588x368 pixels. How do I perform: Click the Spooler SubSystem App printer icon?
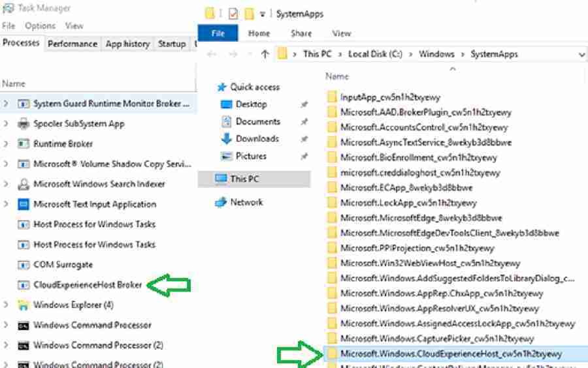point(24,124)
